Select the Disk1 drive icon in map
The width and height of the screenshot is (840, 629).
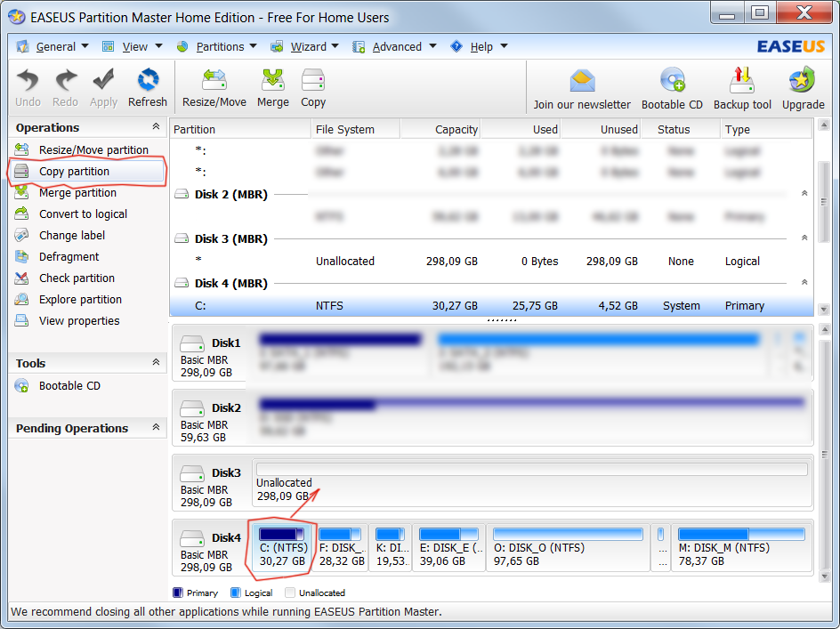[192, 343]
